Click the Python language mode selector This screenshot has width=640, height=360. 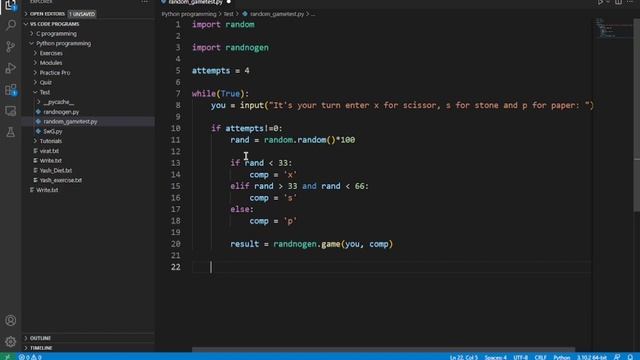562,357
